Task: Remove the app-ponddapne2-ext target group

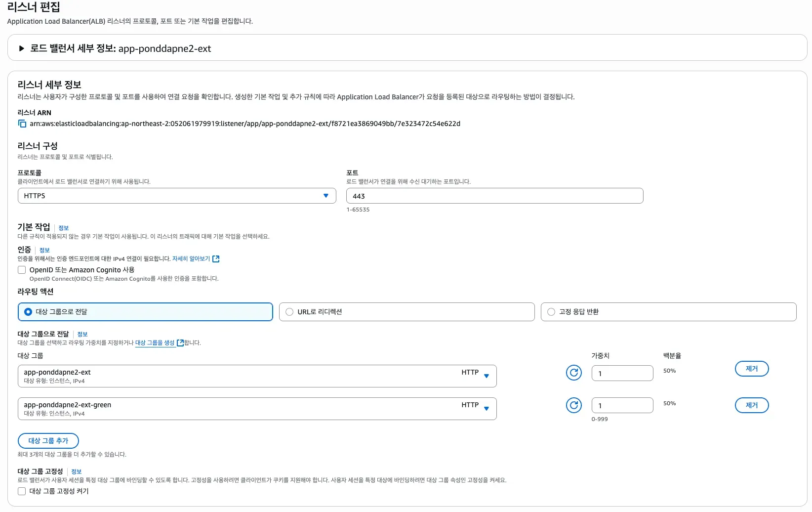Action: pyautogui.click(x=752, y=369)
